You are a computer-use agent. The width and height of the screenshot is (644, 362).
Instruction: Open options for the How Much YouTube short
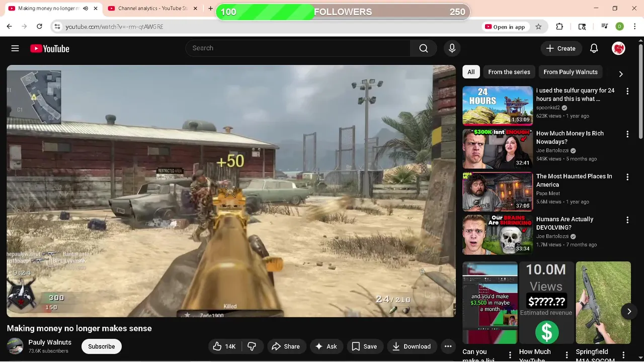(567, 355)
